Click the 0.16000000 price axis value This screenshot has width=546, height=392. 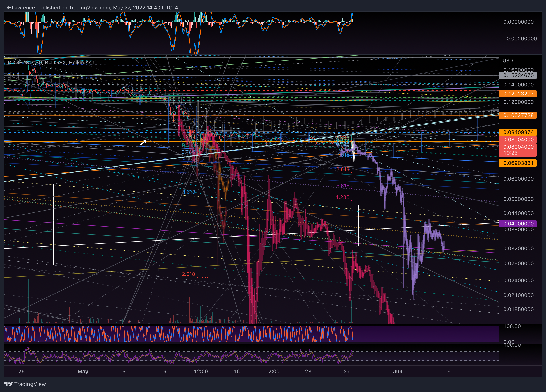pos(518,70)
